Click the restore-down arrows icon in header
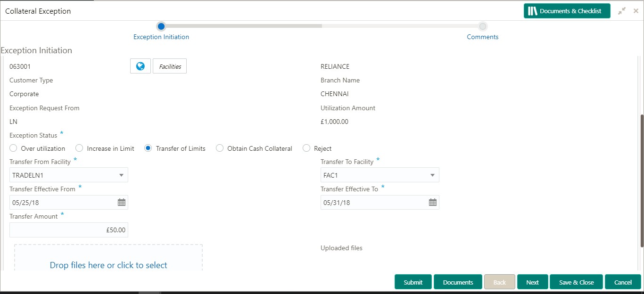 click(x=622, y=11)
